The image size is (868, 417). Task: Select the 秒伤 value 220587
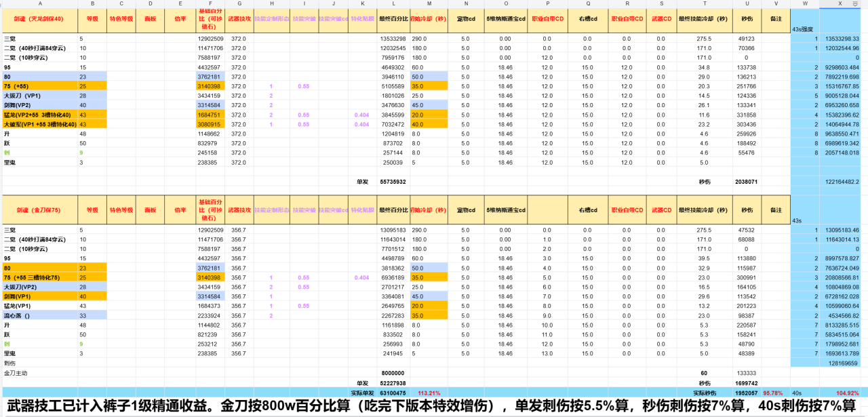coord(746,325)
